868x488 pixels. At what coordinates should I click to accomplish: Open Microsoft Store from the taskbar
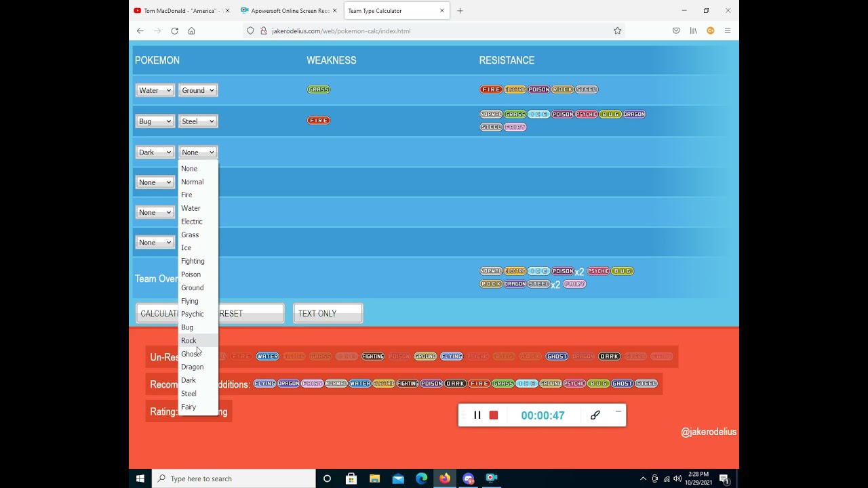point(351,479)
